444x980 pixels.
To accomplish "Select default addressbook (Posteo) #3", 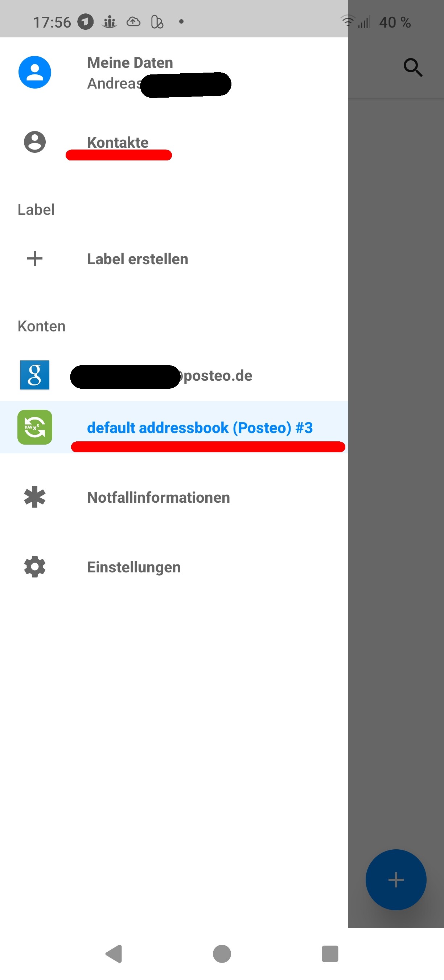I will click(174, 427).
